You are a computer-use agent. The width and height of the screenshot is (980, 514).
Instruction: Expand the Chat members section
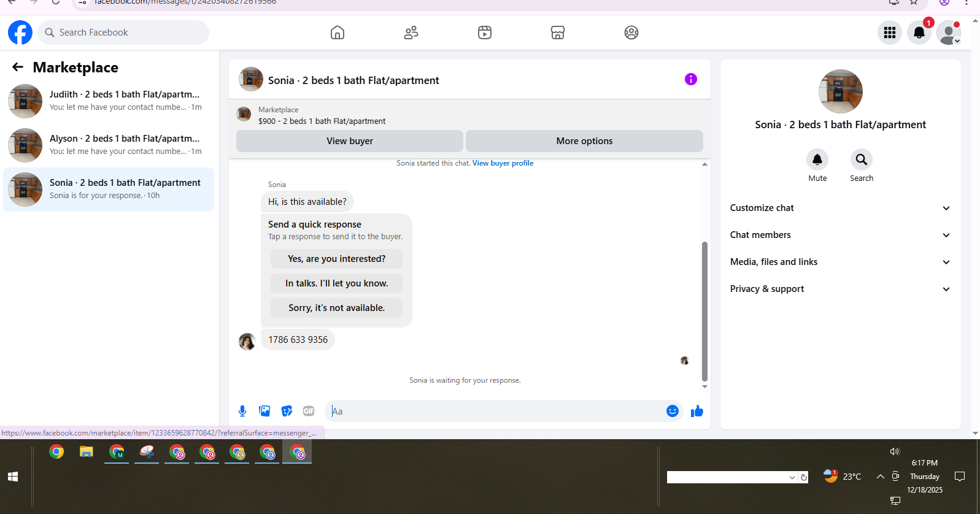tap(841, 235)
